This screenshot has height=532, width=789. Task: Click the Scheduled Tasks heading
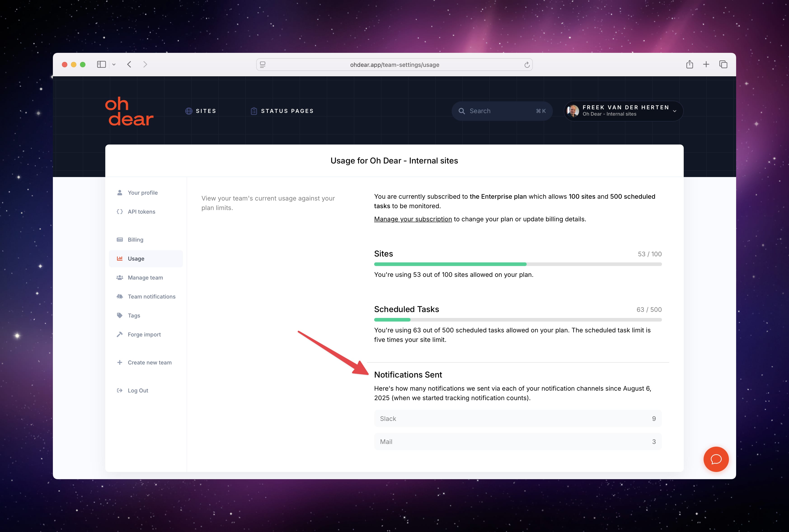coord(406,309)
